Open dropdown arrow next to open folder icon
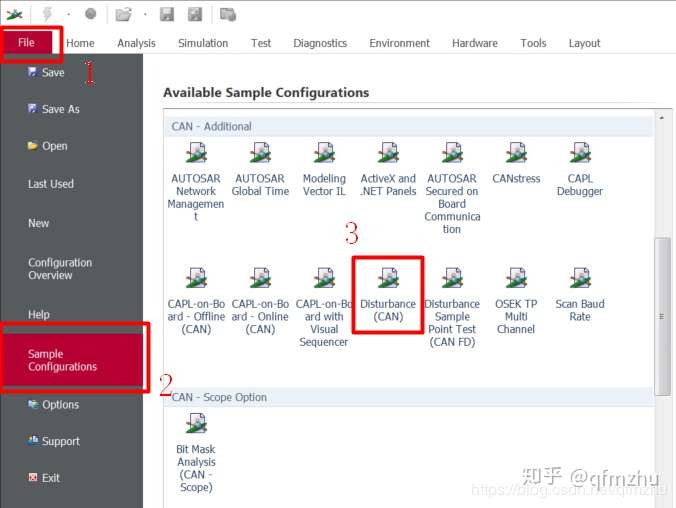The height and width of the screenshot is (508, 676). coord(145,15)
